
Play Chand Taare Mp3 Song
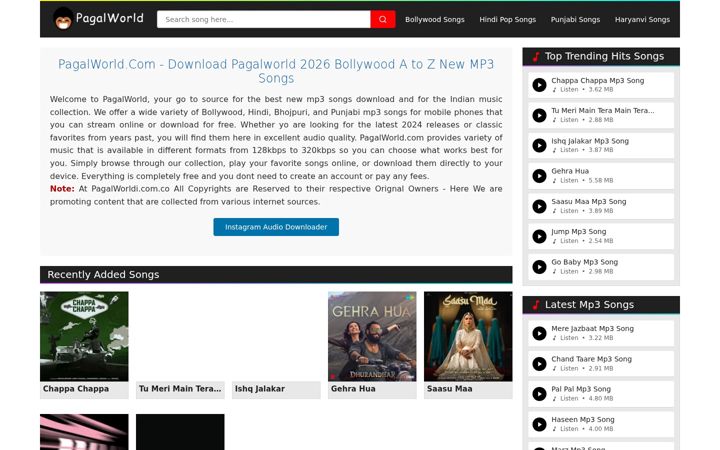coord(539,364)
